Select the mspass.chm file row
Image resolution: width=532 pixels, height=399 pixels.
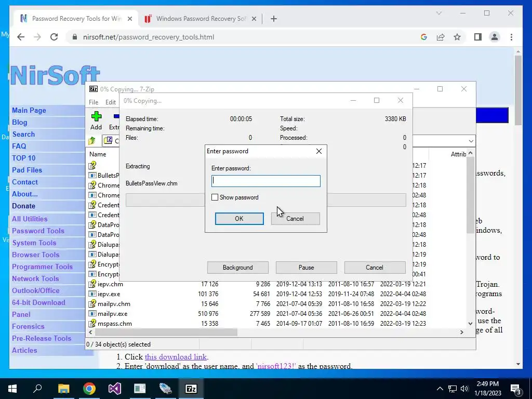coord(257,323)
